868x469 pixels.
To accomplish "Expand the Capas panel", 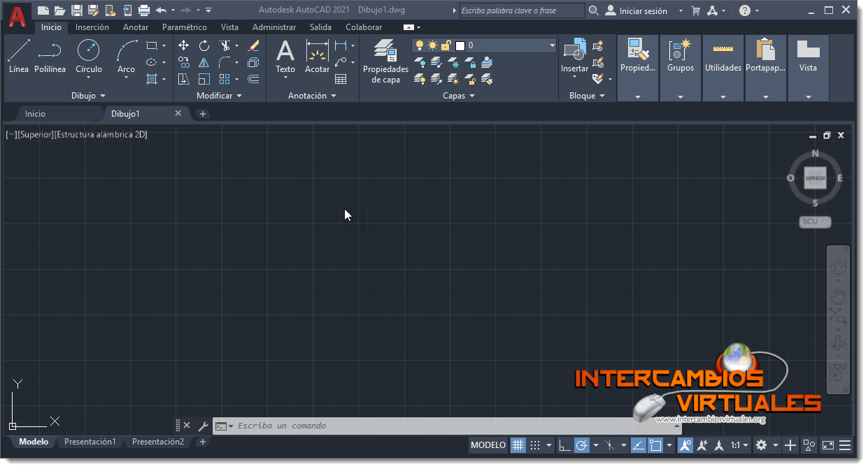I will click(x=459, y=96).
